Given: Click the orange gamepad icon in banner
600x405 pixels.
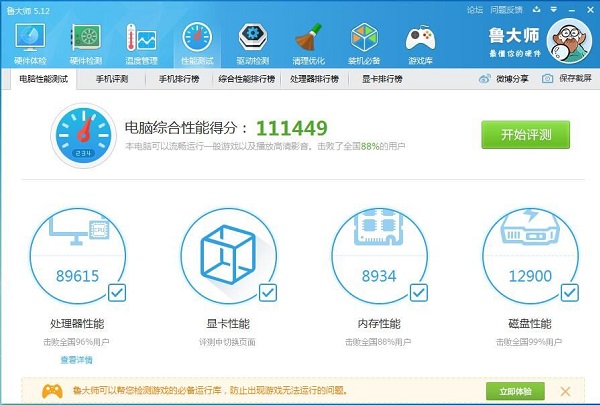Looking at the screenshot, I should click(x=52, y=391).
